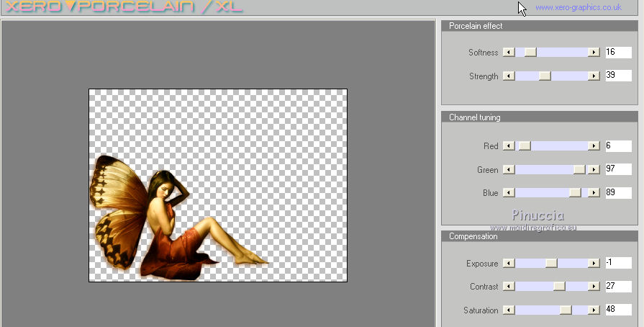The width and height of the screenshot is (644, 327).
Task: Click the right arrow of Blue slider
Action: 594,193
